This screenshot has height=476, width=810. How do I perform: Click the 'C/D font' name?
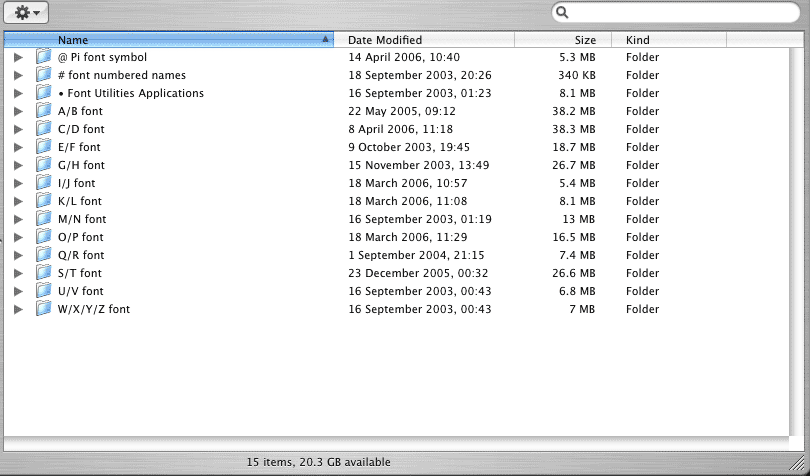pos(81,129)
